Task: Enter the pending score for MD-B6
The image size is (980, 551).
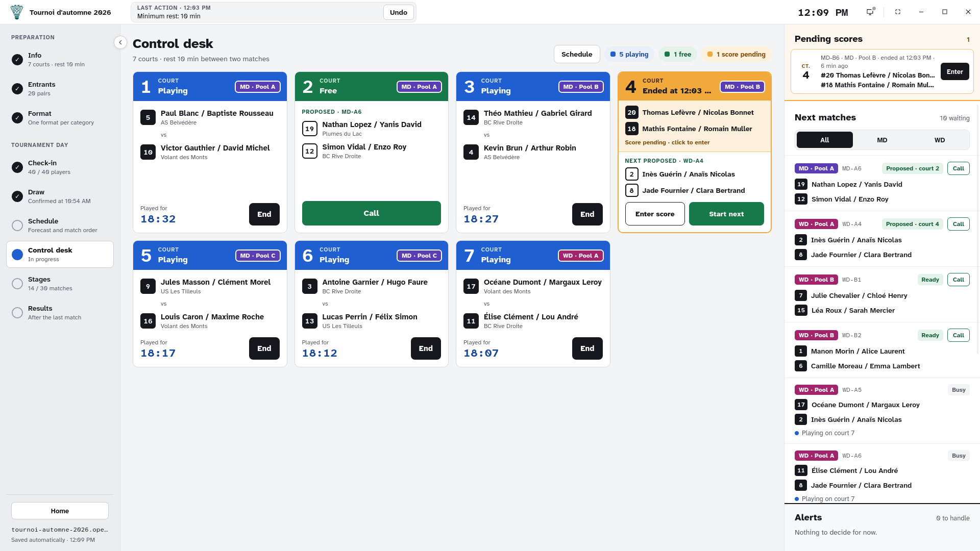Action: pos(954,71)
